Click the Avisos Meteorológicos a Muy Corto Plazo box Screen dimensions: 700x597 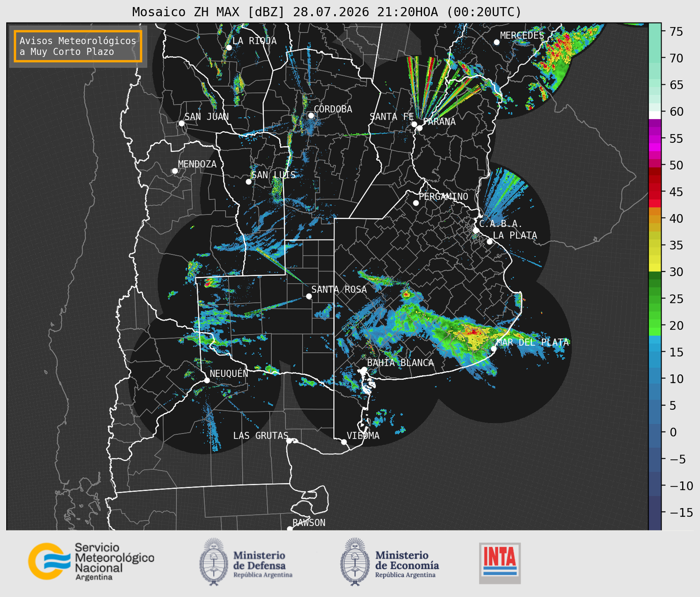[x=78, y=46]
